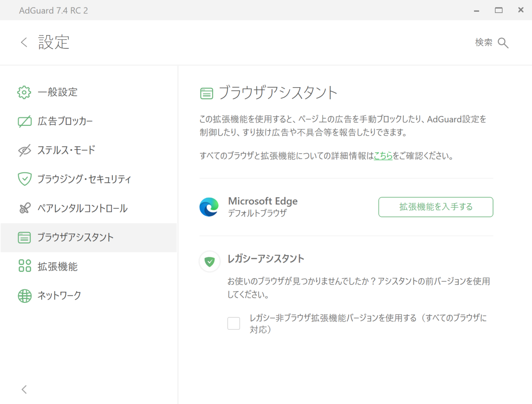Click the 広告ブロッカー ad blocker icon
Viewport: 532px width, 404px height.
pos(24,122)
